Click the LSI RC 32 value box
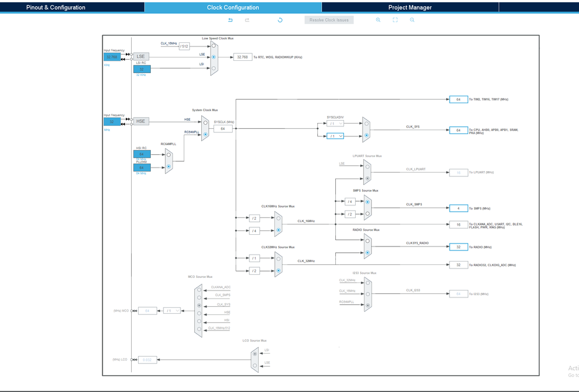The image size is (579, 392). click(x=142, y=69)
